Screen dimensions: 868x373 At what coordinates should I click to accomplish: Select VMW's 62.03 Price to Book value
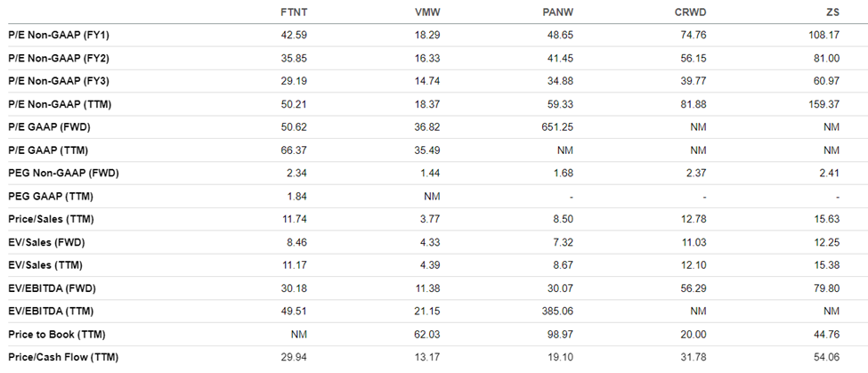[427, 334]
